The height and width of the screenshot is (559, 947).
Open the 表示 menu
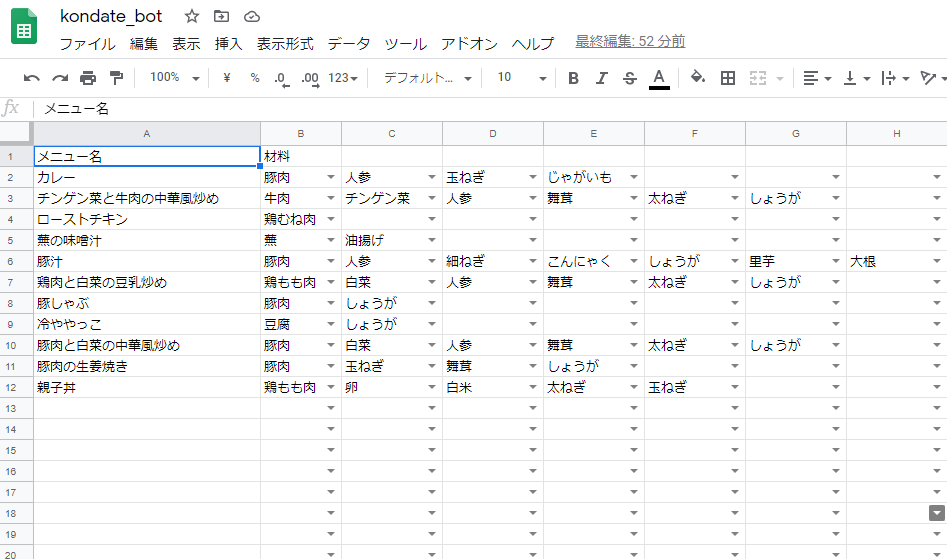[x=186, y=43]
